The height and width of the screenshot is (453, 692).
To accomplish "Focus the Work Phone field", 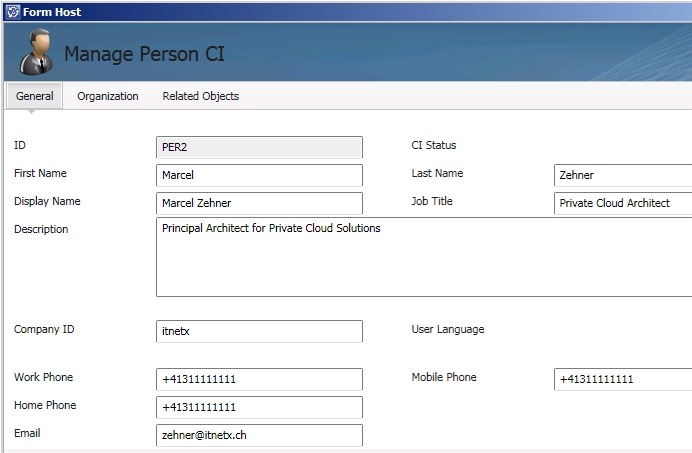I will [x=259, y=379].
